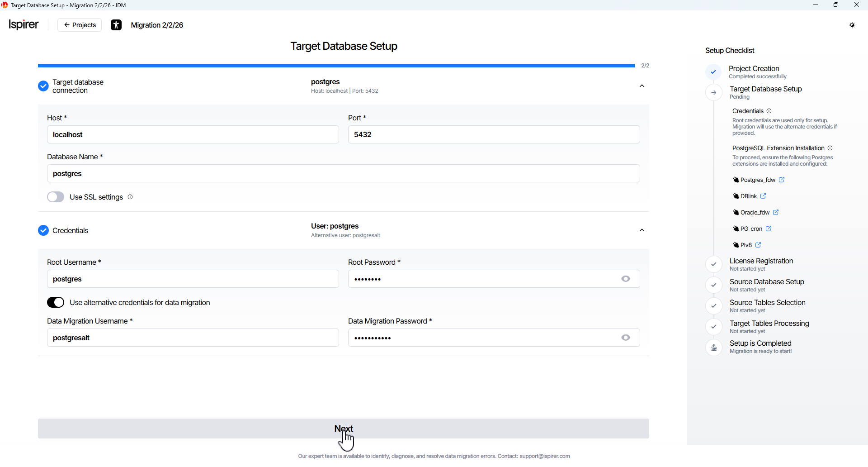Go back to Projects
This screenshot has height=467, width=868.
pyautogui.click(x=80, y=25)
